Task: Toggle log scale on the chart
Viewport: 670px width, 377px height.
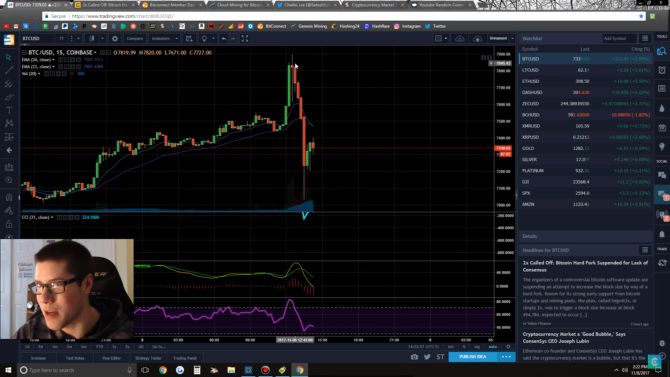Action: point(477,347)
